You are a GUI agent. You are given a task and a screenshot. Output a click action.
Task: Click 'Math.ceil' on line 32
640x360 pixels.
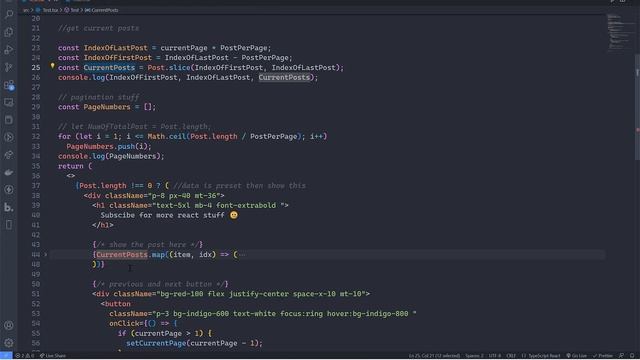[x=167, y=136]
